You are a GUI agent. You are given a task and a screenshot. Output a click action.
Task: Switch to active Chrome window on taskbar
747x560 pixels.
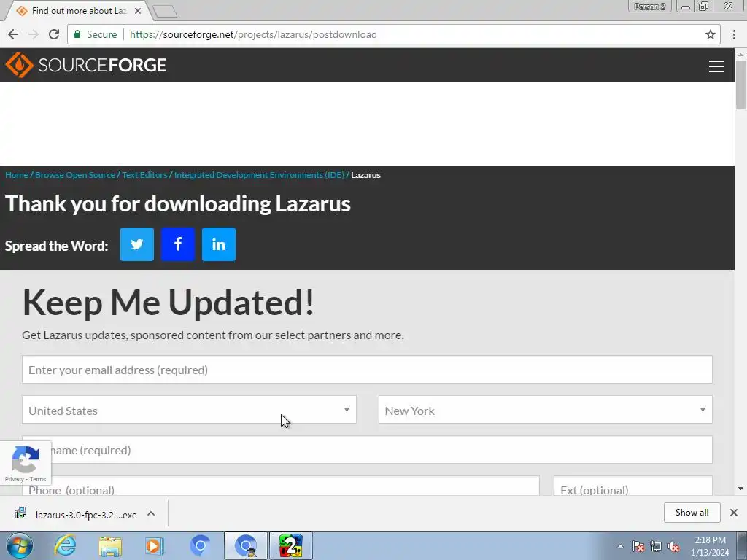(x=246, y=545)
